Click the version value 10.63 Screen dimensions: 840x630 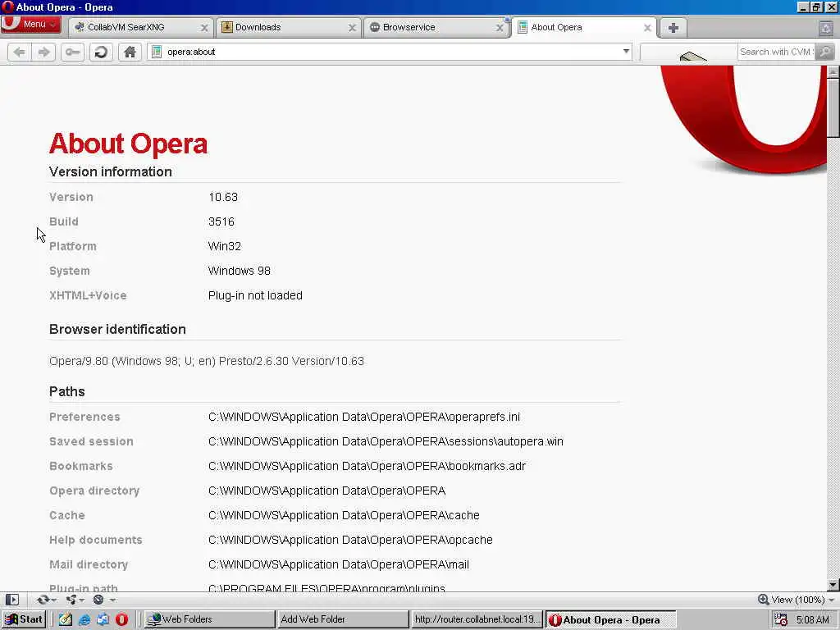pyautogui.click(x=223, y=197)
